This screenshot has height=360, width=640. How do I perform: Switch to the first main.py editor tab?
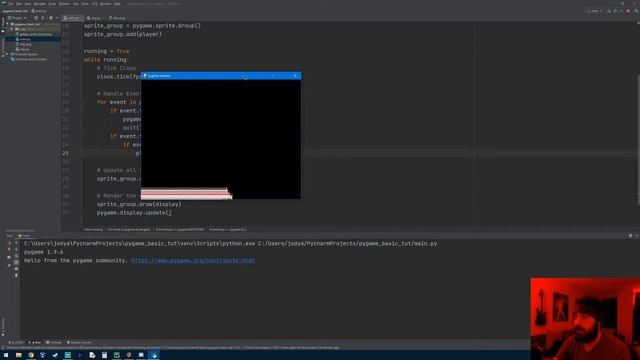coord(73,18)
